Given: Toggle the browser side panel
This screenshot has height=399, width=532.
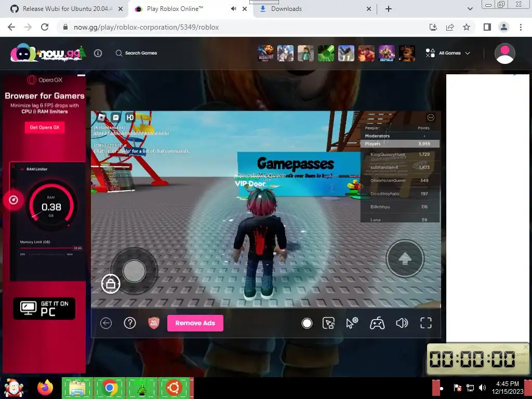Looking at the screenshot, I should tap(487, 27).
